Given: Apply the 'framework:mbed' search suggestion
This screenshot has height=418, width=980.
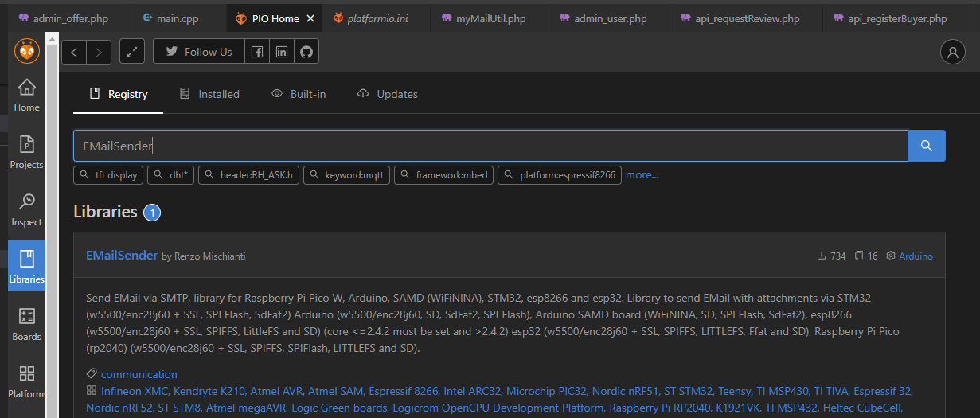Looking at the screenshot, I should pos(444,175).
